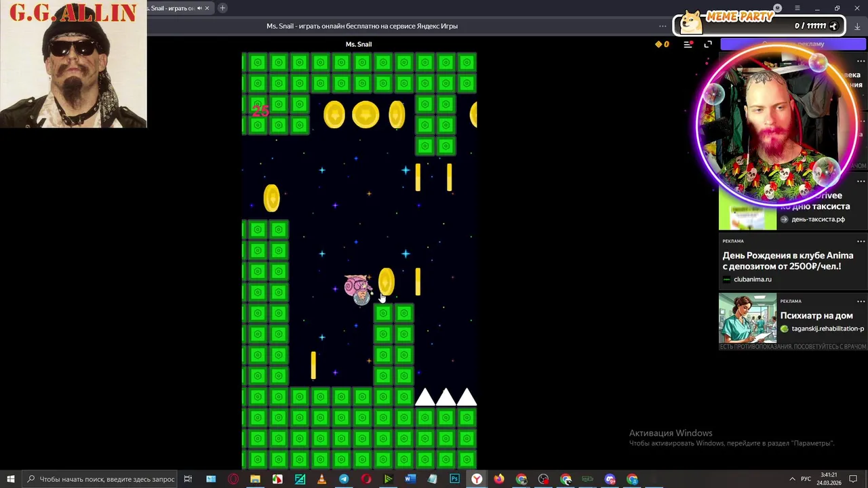Open File Explorer from taskbar
Screen dimensions: 868x488
point(255,479)
